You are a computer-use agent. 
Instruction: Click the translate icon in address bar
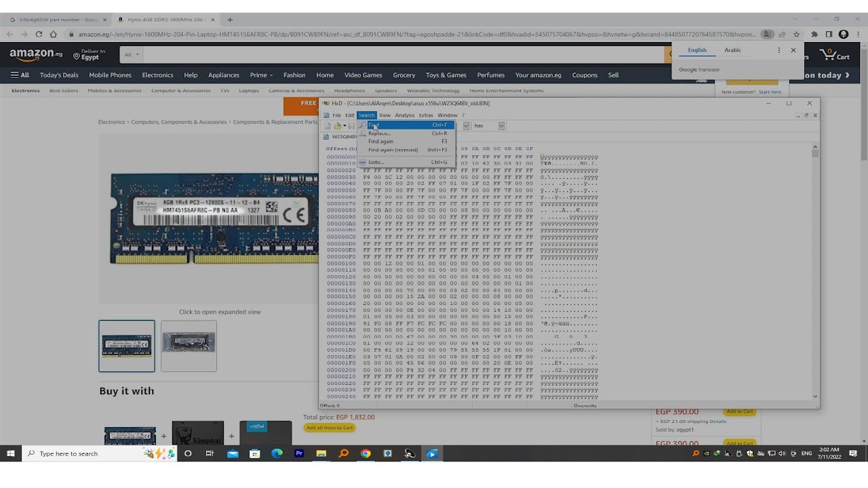point(767,34)
